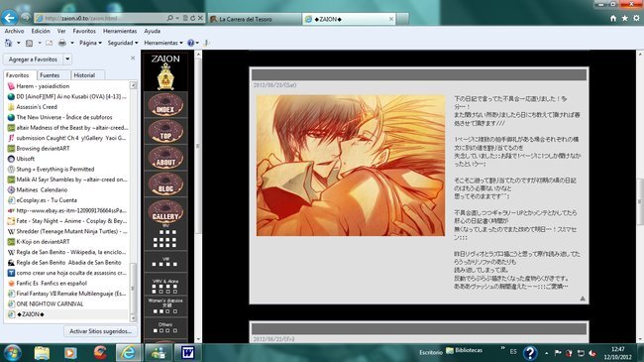Open the Página dropdown menu
Screen dimensions: 644x362
(90, 43)
